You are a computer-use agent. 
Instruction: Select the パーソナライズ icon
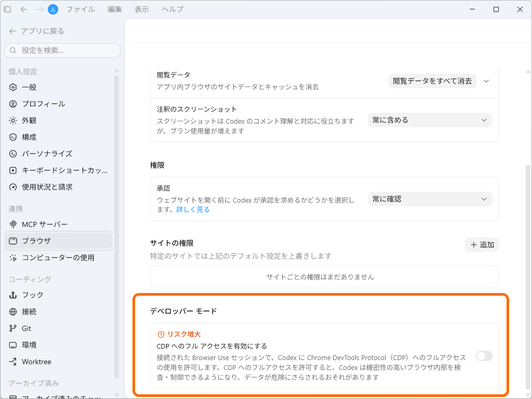click(13, 154)
